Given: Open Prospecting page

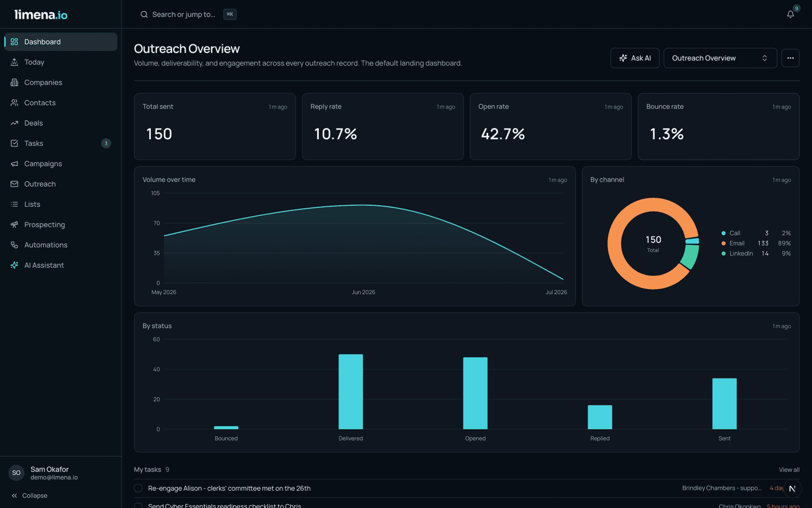Looking at the screenshot, I should tap(61, 225).
